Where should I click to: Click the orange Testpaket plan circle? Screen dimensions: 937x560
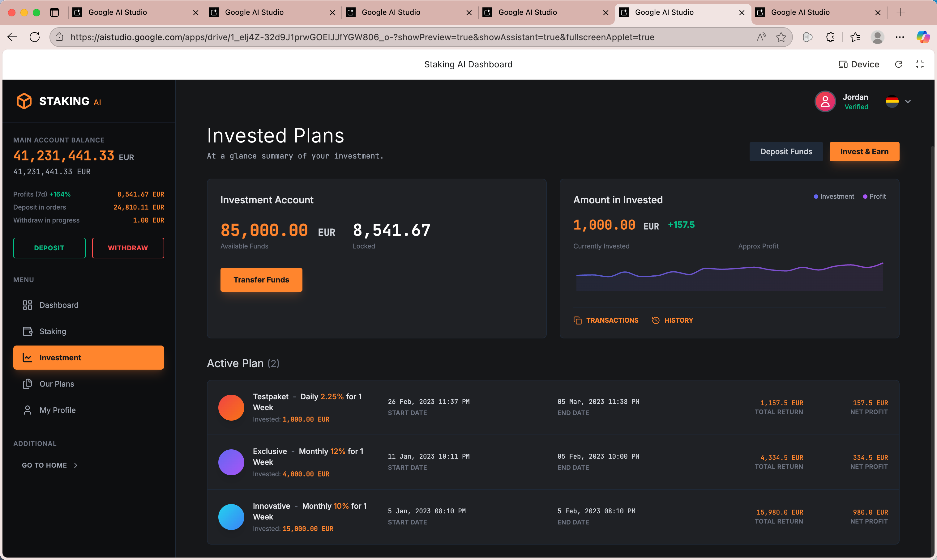[231, 408]
